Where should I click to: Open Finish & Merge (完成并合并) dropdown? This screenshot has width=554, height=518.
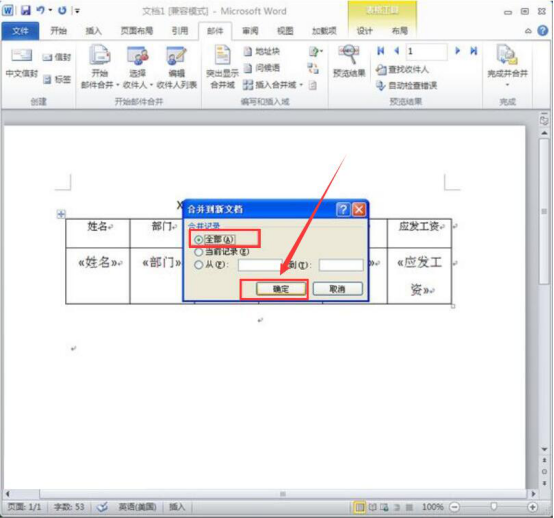(507, 66)
